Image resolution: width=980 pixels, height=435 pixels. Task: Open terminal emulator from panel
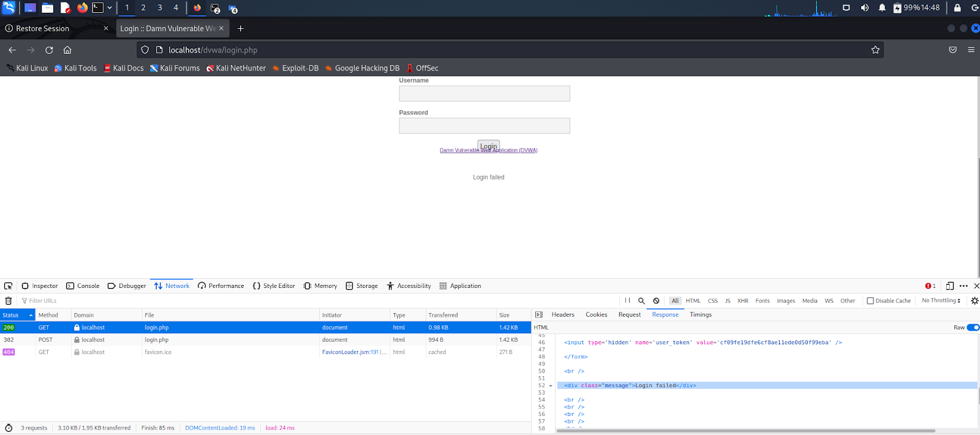point(98,8)
